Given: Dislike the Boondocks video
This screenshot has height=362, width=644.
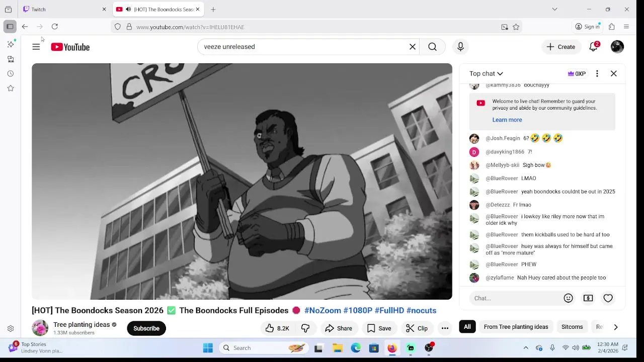Looking at the screenshot, I should [x=305, y=328].
